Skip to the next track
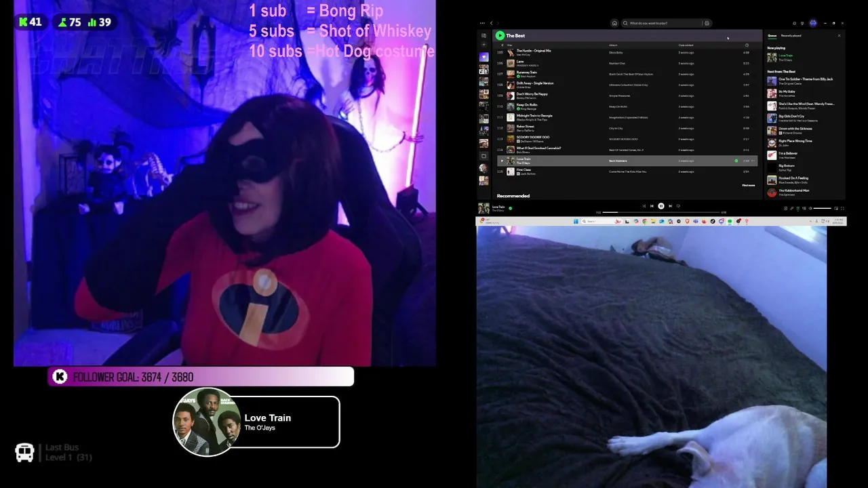868x488 pixels. [x=671, y=206]
